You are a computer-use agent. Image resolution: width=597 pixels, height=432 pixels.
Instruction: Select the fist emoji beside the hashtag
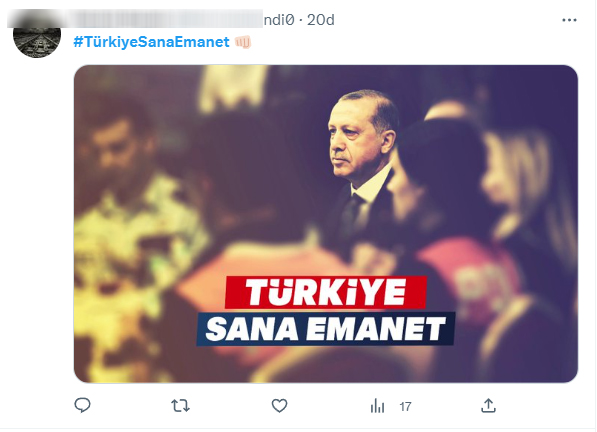[x=243, y=42]
